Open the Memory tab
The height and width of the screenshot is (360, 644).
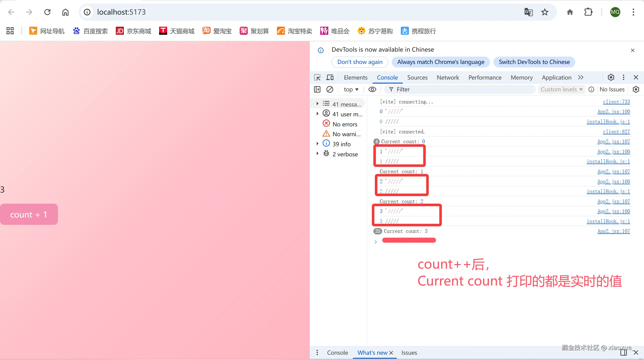tap(521, 77)
